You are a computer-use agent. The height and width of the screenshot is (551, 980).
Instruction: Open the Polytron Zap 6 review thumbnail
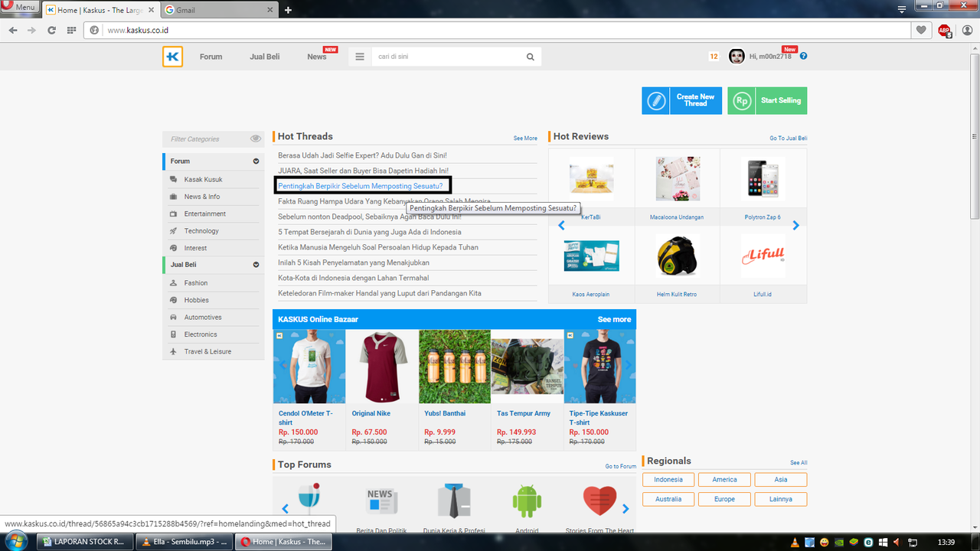(x=763, y=179)
